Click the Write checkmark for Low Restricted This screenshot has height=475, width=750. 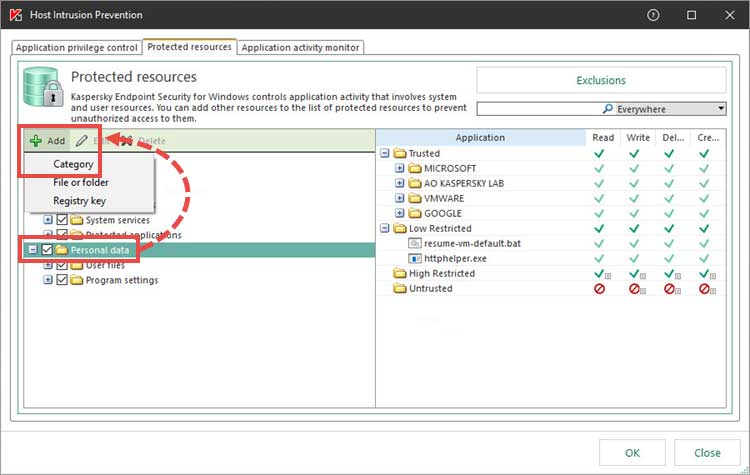pos(634,229)
